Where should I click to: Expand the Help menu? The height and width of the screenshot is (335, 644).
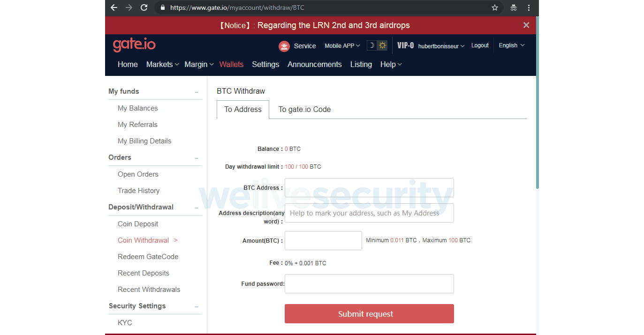[x=391, y=64]
